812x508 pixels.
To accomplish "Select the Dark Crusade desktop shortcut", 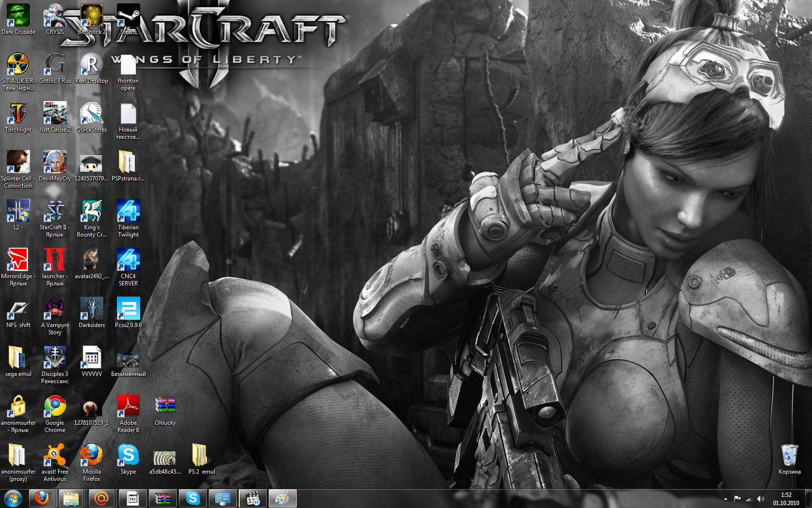I will pyautogui.click(x=18, y=19).
